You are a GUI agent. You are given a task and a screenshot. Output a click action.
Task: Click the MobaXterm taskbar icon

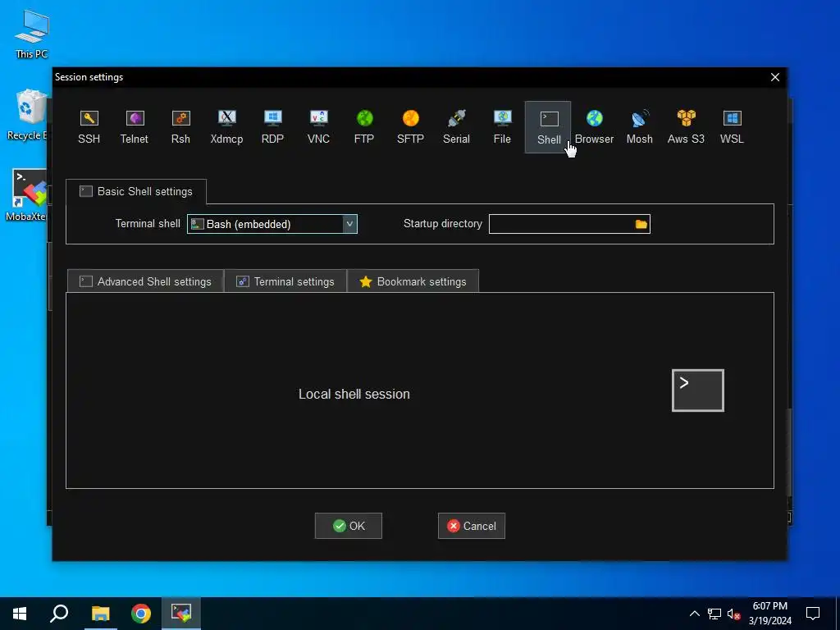click(x=181, y=614)
